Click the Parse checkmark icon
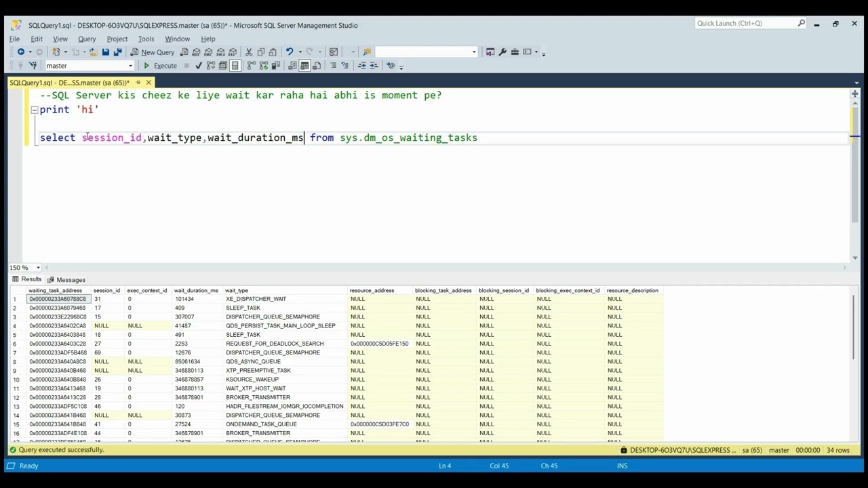 tap(199, 65)
